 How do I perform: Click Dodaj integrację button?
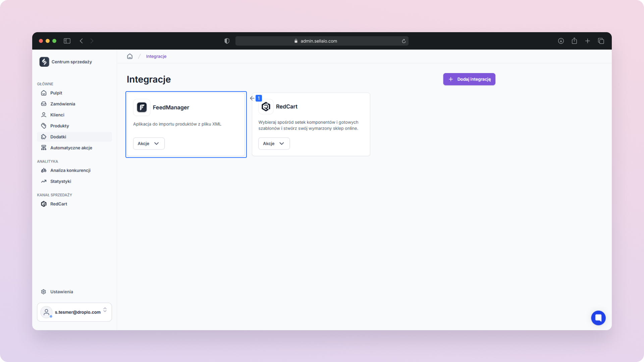coord(469,79)
